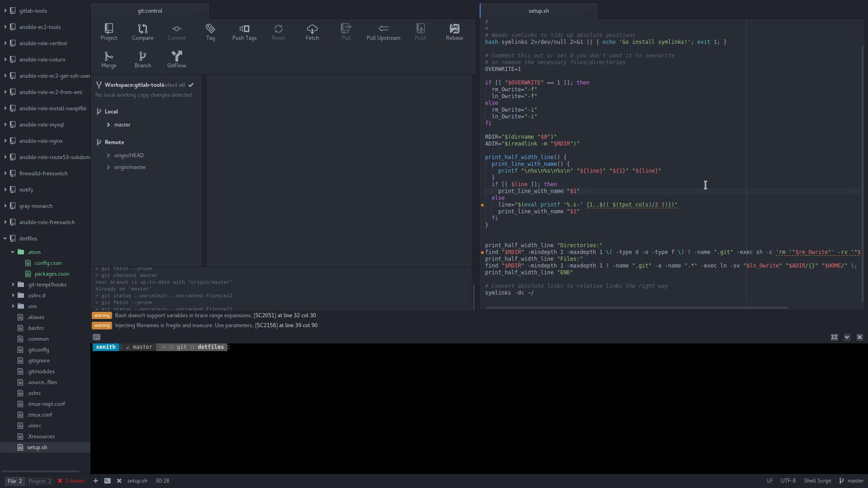Fetch from remote using Fetch icon

click(312, 32)
